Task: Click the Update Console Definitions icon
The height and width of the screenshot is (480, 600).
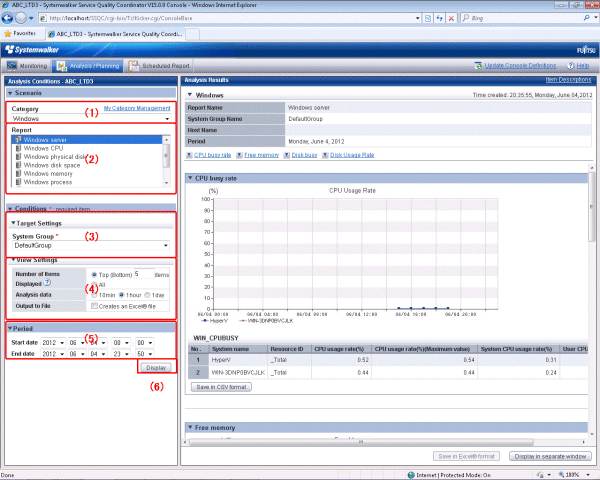Action: (478, 66)
